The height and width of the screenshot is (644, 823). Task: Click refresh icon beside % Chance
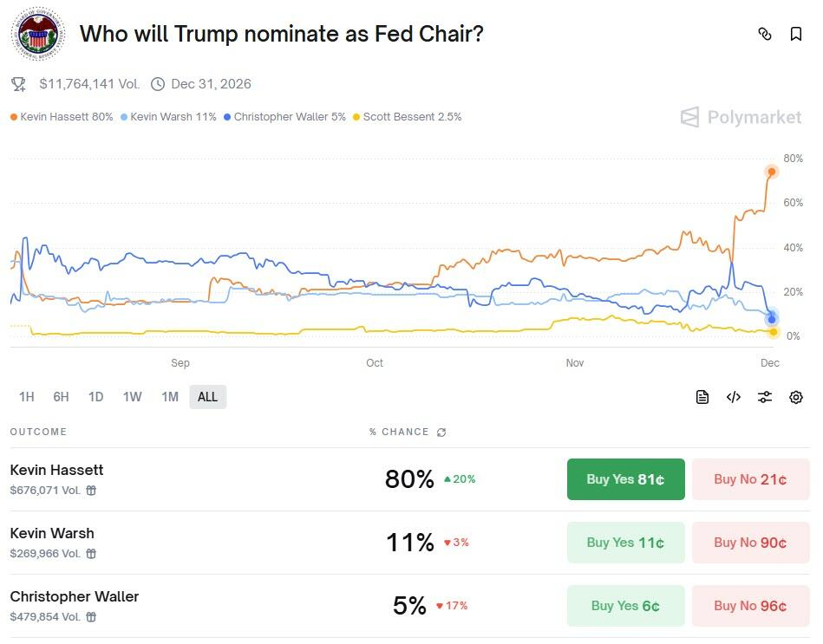pos(442,432)
